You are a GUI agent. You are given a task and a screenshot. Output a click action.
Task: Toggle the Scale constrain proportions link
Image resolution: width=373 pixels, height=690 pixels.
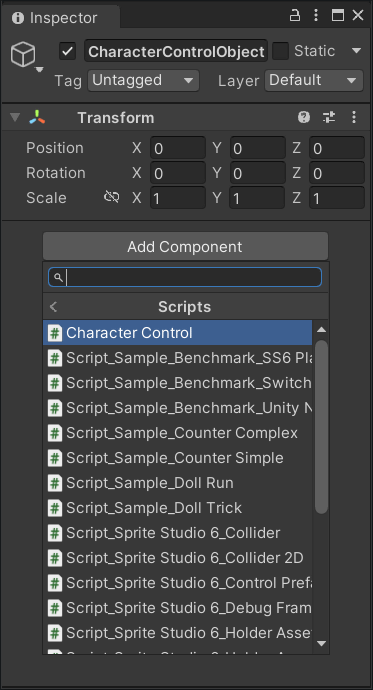click(x=111, y=197)
